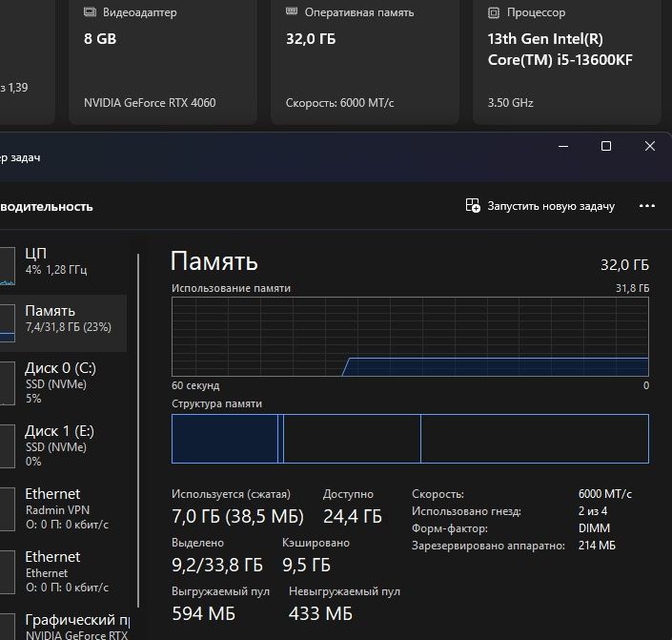This screenshot has width=672, height=640.
Task: Click the NVIDIA GeForce RTX 4060 card text
Action: tap(150, 102)
